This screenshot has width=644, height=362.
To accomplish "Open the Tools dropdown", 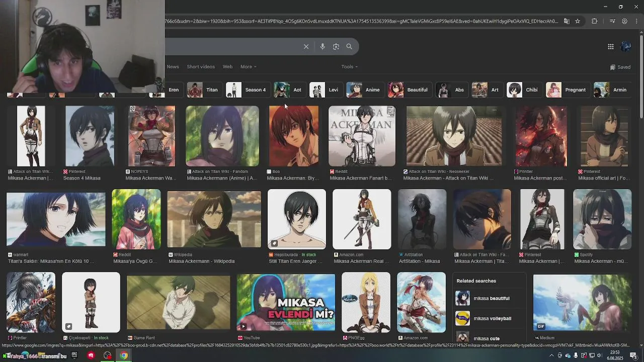I will (x=350, y=67).
